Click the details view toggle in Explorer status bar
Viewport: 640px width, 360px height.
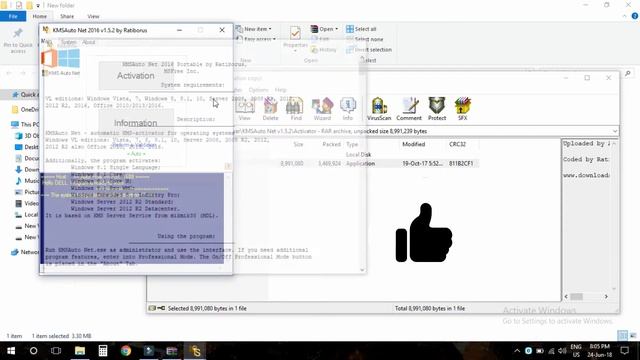pyautogui.click(x=622, y=336)
